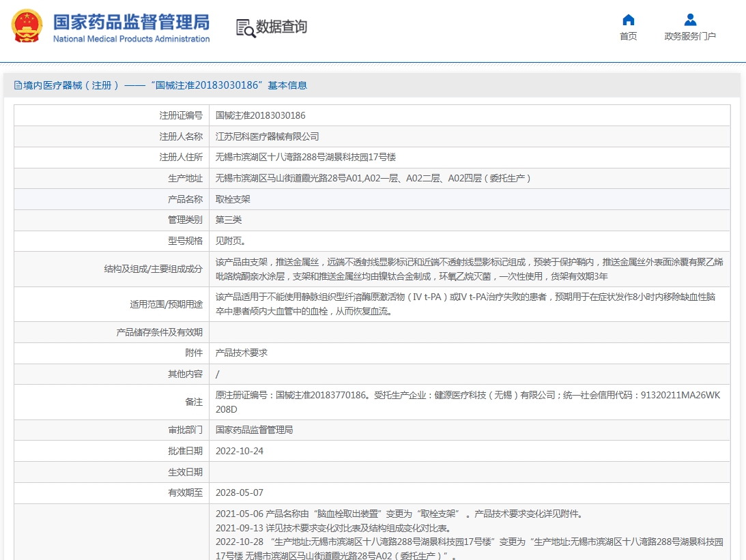Viewport: 746px width, 560px height.
Task: Click the 型号规格 label
Action: [x=185, y=241]
